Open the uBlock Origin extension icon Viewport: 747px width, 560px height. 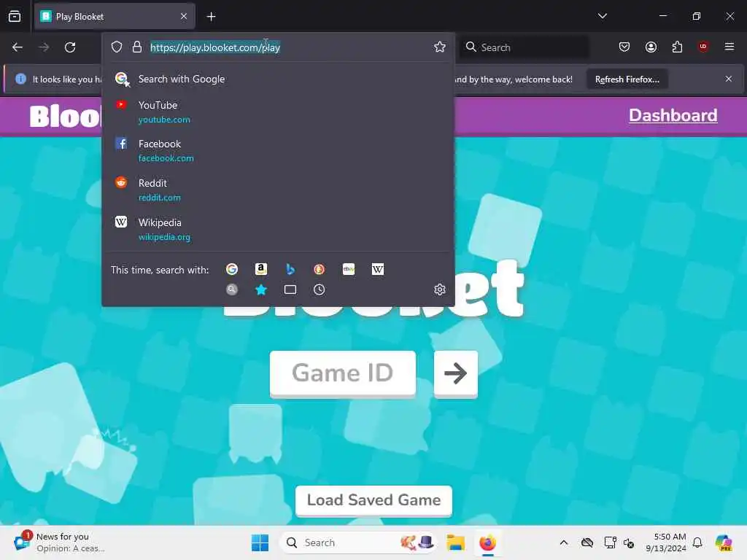[703, 46]
